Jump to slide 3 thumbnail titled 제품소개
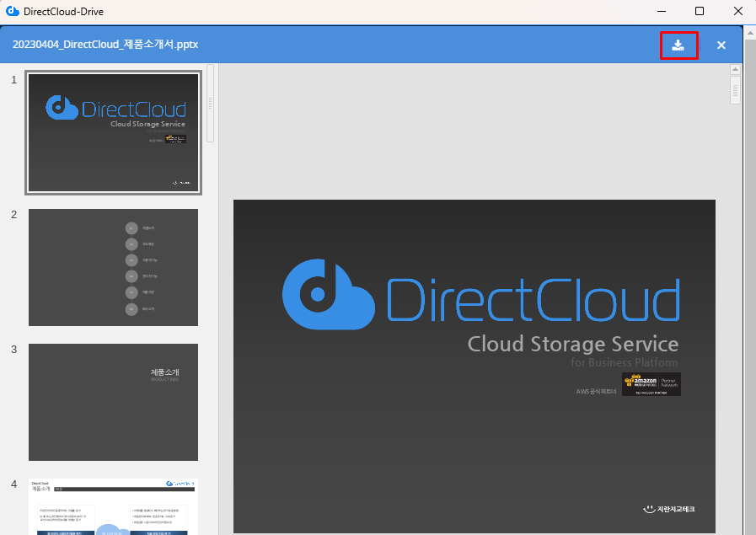Viewport: 756px width, 535px height. click(x=113, y=402)
